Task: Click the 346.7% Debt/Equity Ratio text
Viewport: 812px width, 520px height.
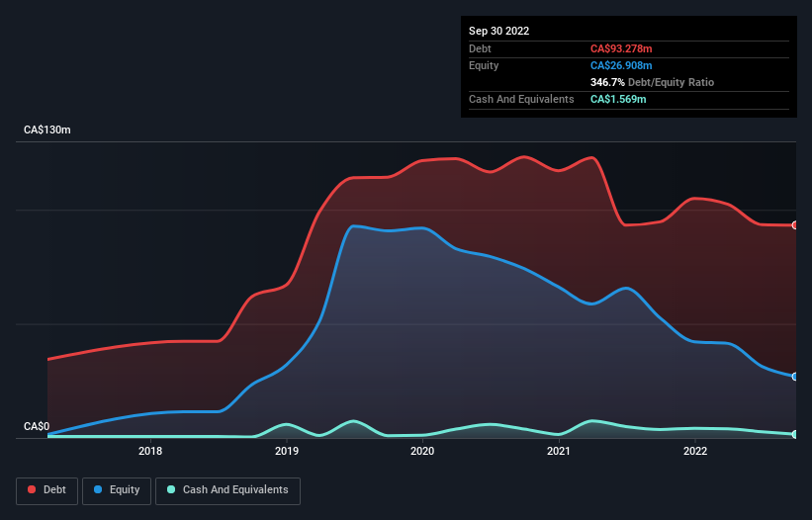Action: pos(653,82)
